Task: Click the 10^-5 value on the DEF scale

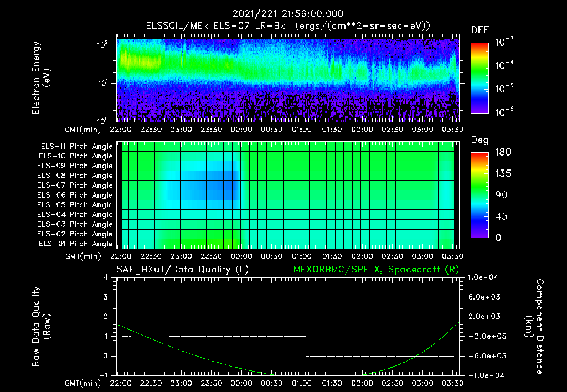Action: 504,89
